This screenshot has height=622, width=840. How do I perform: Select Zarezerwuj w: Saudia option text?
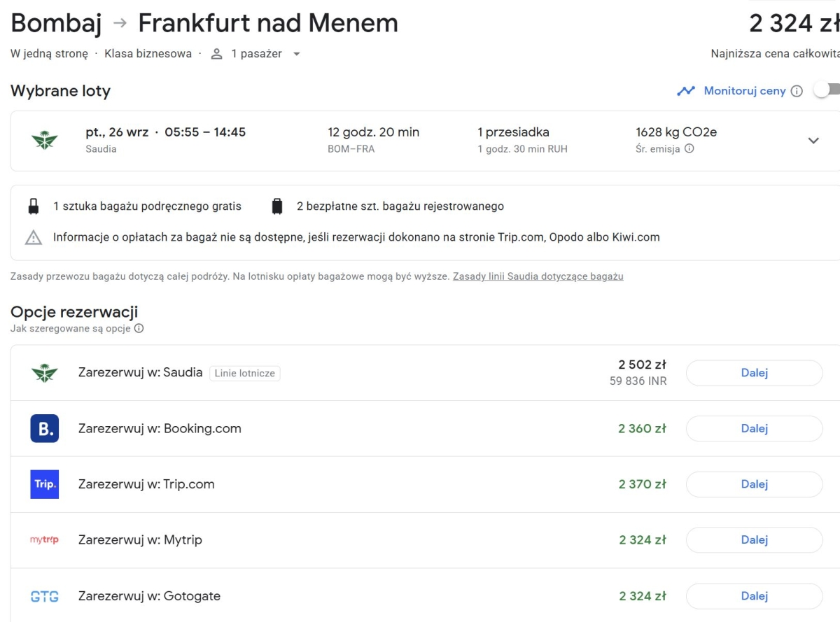140,373
